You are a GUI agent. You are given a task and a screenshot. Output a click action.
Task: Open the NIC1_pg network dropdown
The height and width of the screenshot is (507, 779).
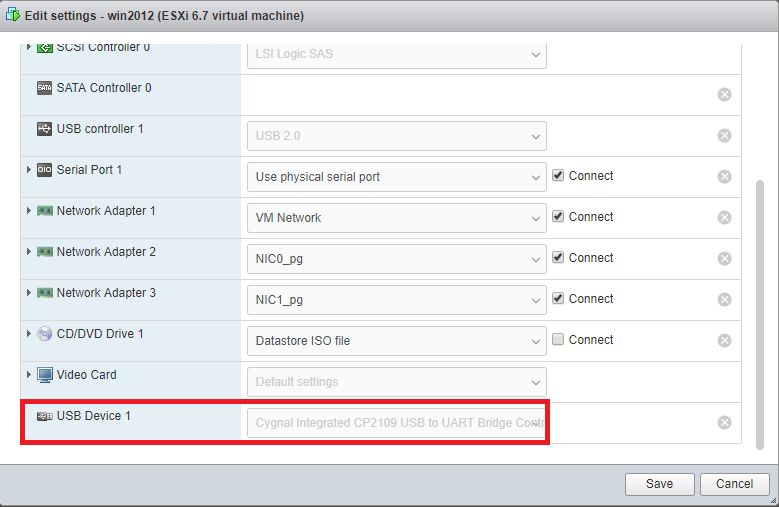tap(397, 300)
